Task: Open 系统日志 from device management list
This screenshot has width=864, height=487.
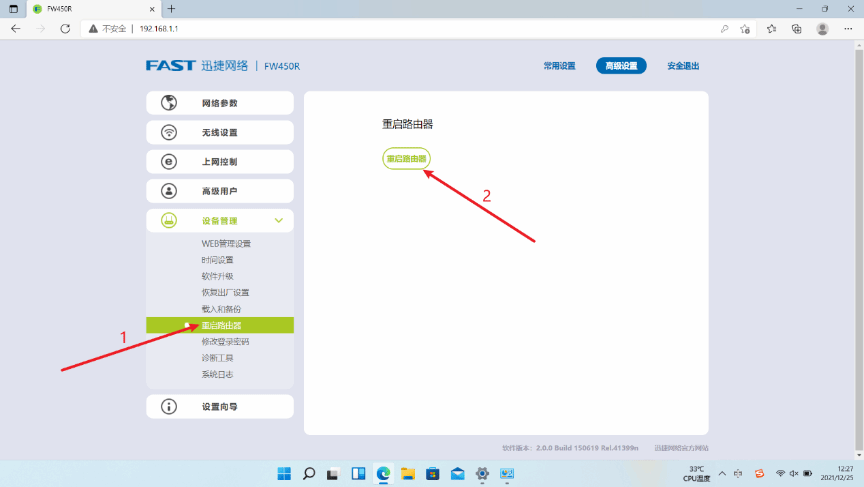Action: [x=217, y=374]
